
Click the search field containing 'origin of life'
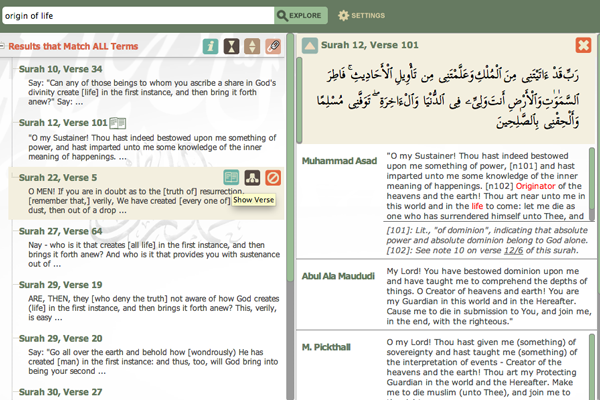click(138, 16)
